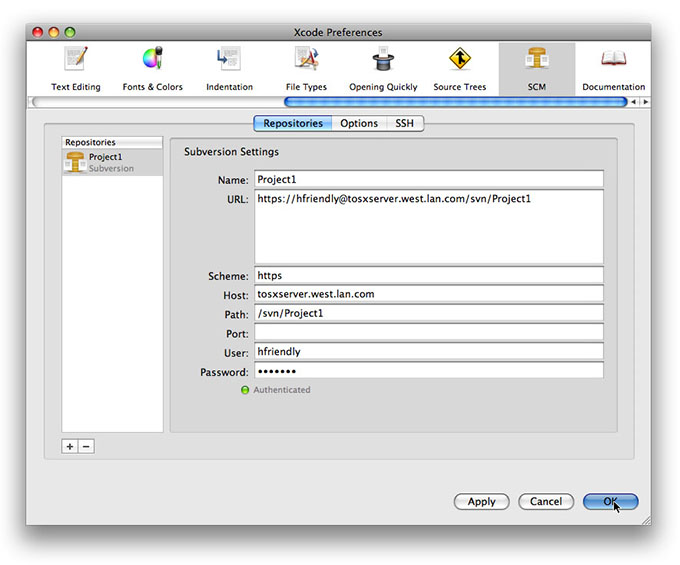
Task: Click the Name field containing Project1
Action: point(428,179)
